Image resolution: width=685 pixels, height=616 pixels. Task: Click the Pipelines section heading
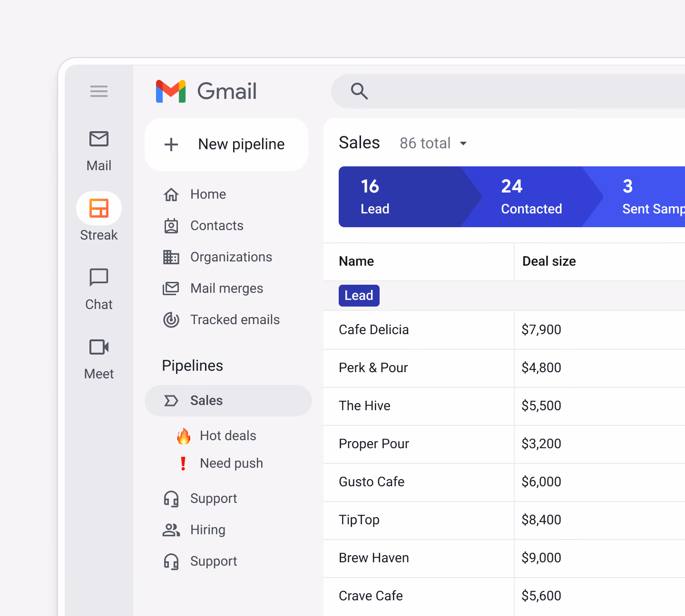(x=193, y=366)
